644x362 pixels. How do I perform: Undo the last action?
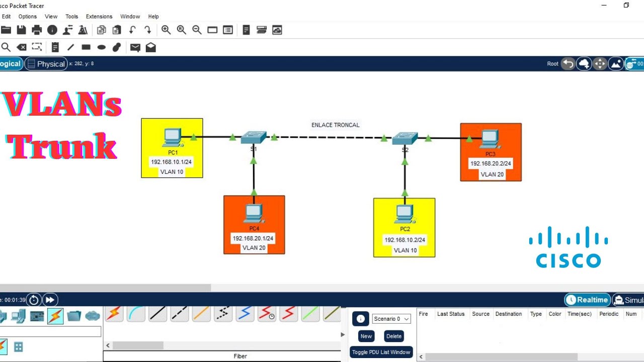click(132, 30)
